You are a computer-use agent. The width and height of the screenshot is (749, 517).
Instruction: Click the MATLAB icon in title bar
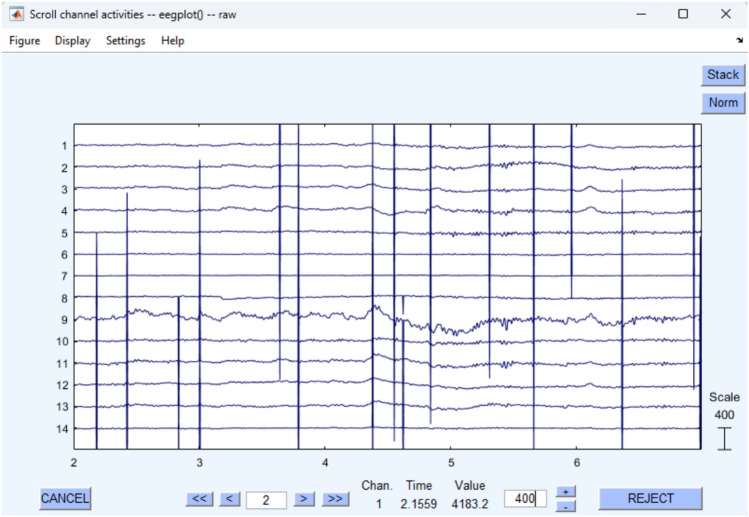17,14
